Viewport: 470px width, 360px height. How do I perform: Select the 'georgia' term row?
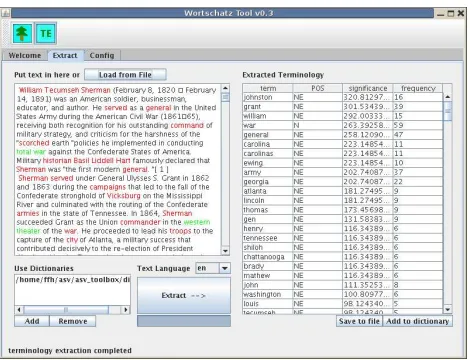point(343,181)
